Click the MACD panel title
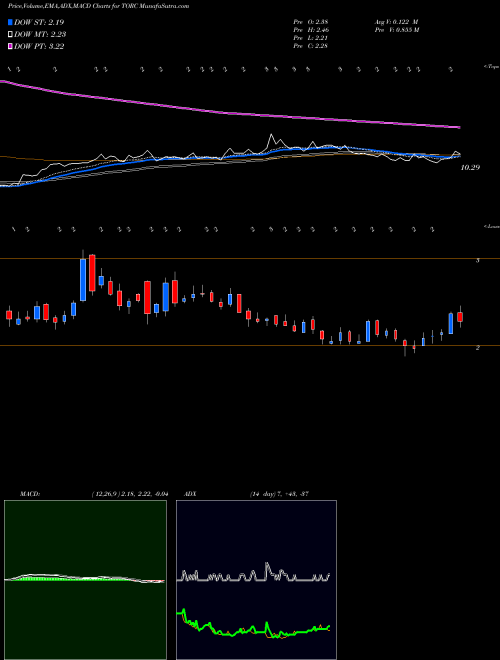 coord(30,494)
